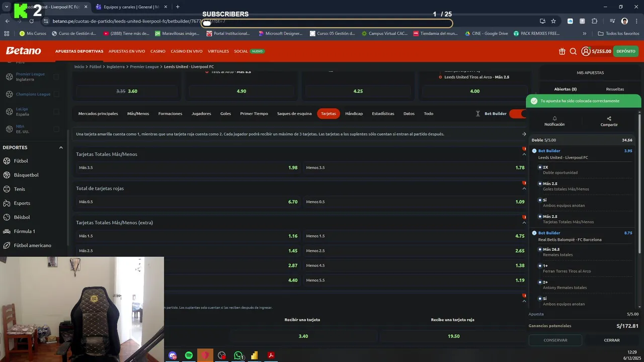Select the Tiros al Arco odds 4.90

[242, 92]
